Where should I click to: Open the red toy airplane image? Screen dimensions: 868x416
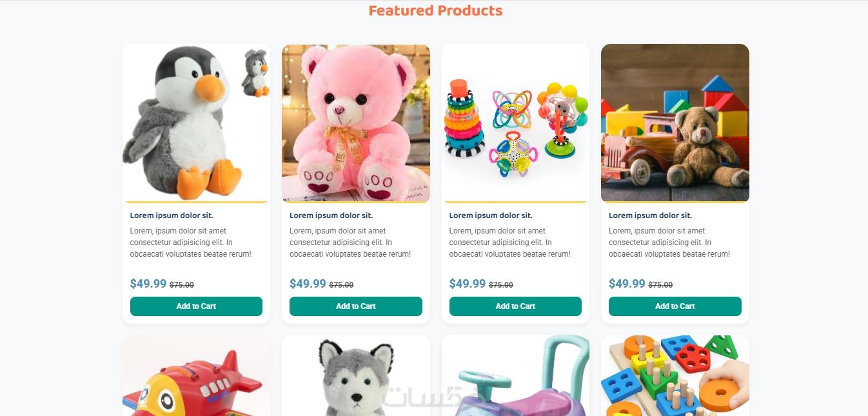[196, 375]
